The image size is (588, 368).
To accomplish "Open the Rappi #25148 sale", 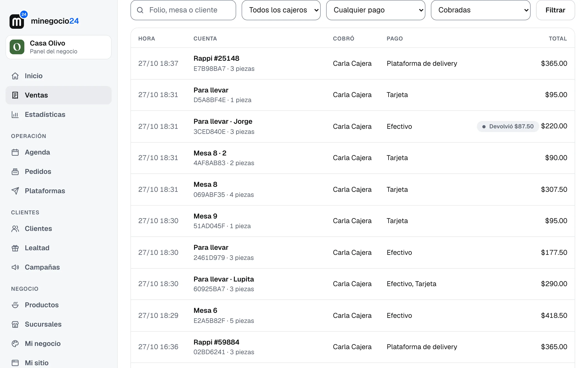I will coord(353,63).
